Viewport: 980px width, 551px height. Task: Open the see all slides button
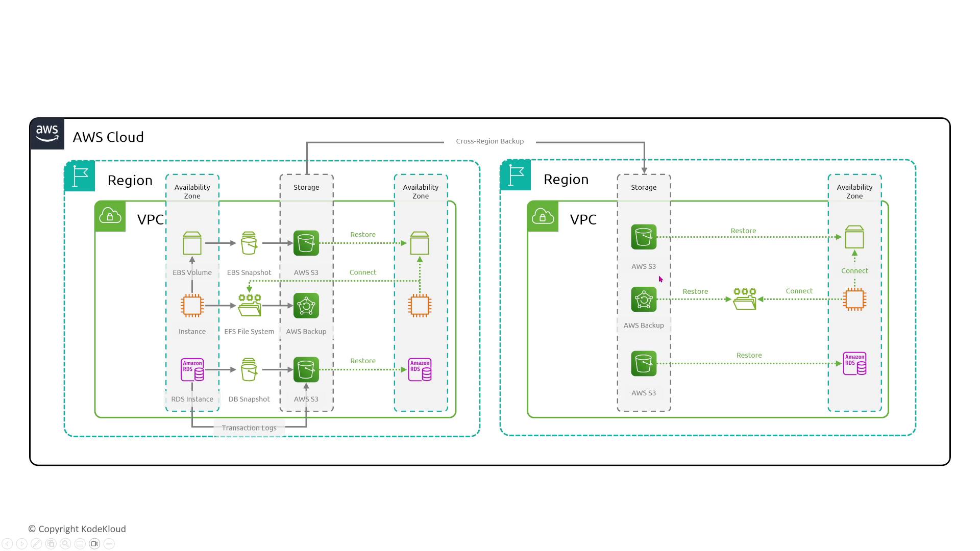click(x=51, y=544)
